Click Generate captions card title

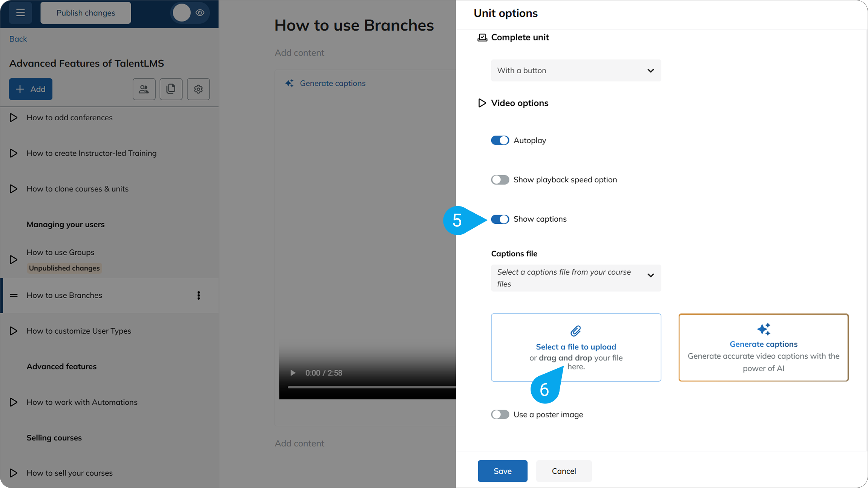(764, 344)
